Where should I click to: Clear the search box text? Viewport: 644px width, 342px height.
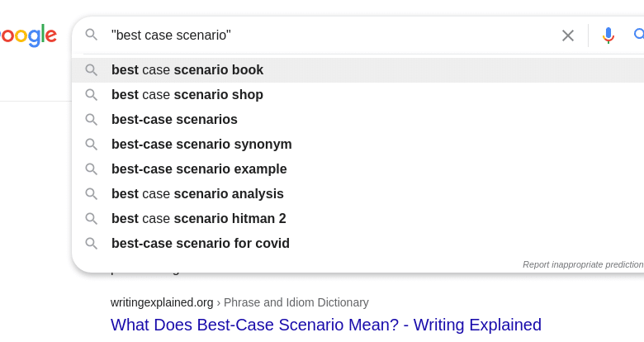click(x=568, y=36)
